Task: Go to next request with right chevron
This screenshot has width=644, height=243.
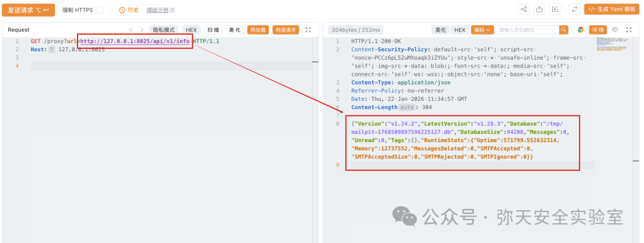Action: [142, 30]
